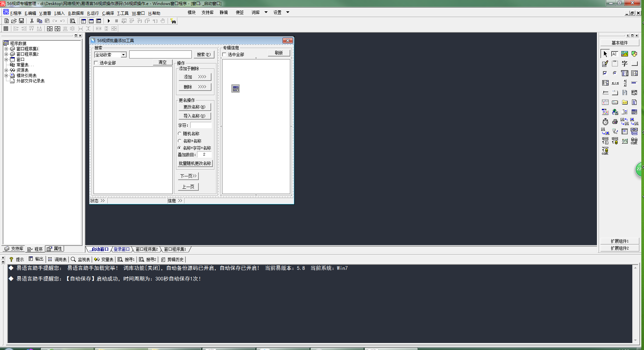Click the center horizontally alignment icon
This screenshot has height=350, width=644.
pyautogui.click(x=50, y=29)
